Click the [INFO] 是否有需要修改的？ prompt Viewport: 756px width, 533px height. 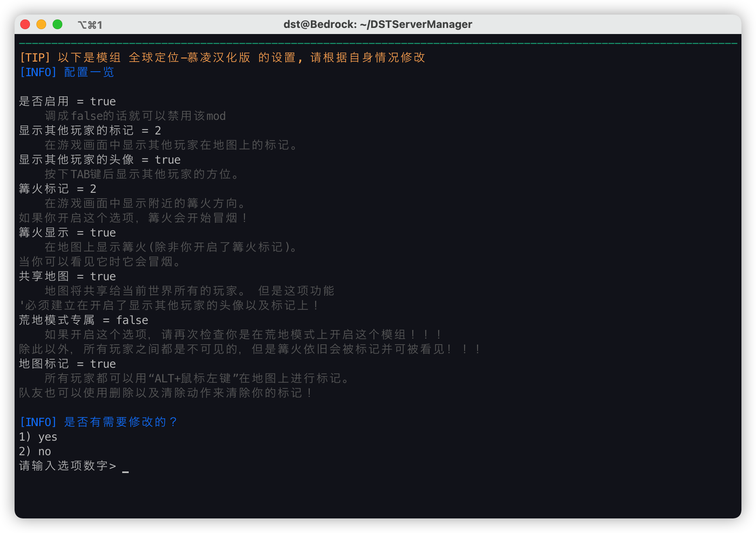[x=98, y=422]
